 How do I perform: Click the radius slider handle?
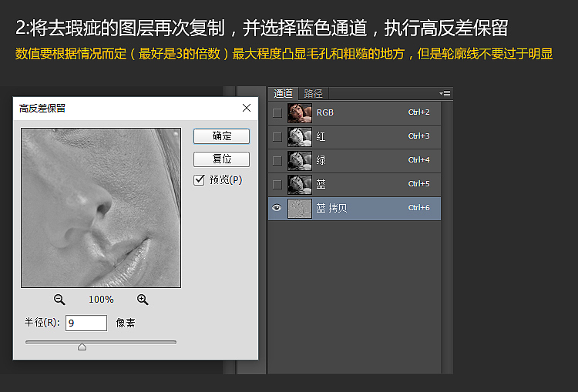[82, 347]
